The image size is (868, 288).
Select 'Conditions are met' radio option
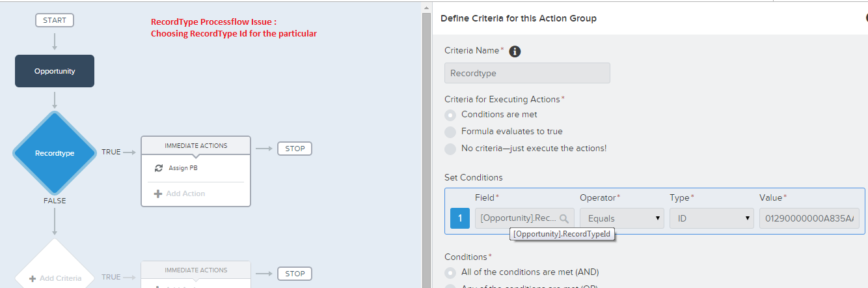pos(450,115)
